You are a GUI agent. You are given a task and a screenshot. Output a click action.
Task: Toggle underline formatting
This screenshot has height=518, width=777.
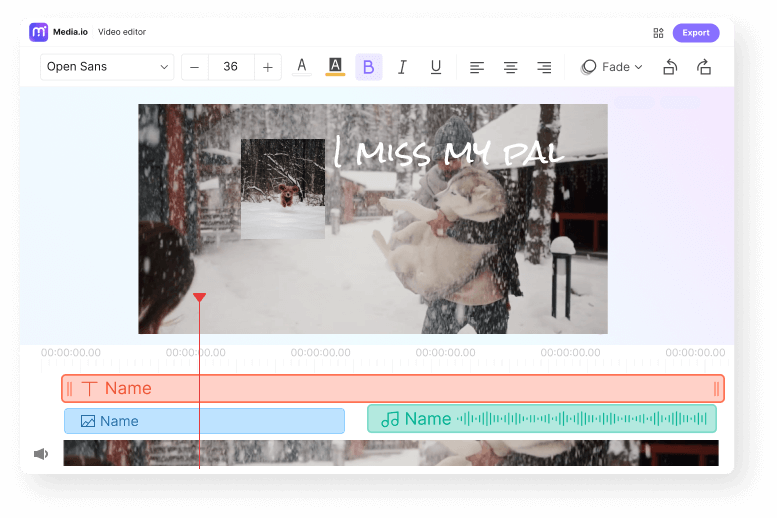pos(436,67)
